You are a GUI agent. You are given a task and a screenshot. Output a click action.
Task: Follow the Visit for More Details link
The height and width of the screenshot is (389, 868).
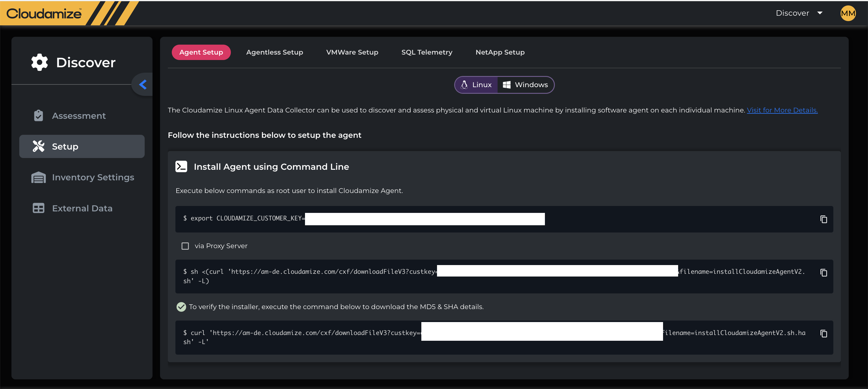tap(782, 110)
